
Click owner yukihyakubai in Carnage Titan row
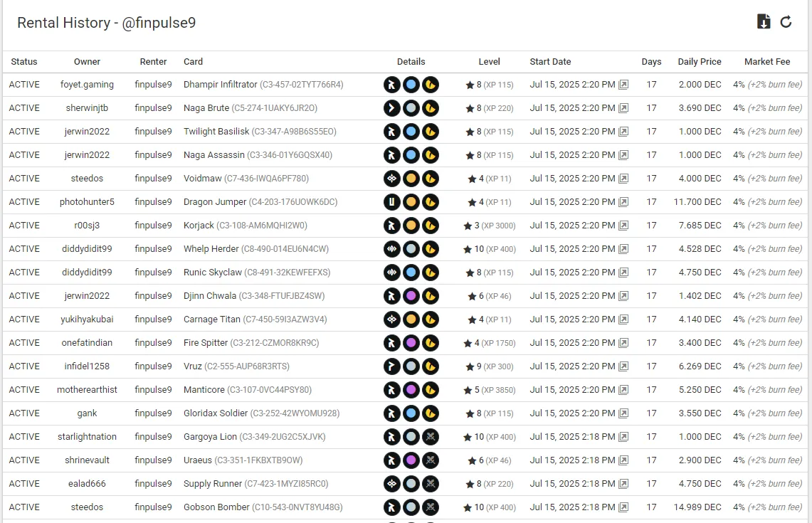click(x=87, y=319)
